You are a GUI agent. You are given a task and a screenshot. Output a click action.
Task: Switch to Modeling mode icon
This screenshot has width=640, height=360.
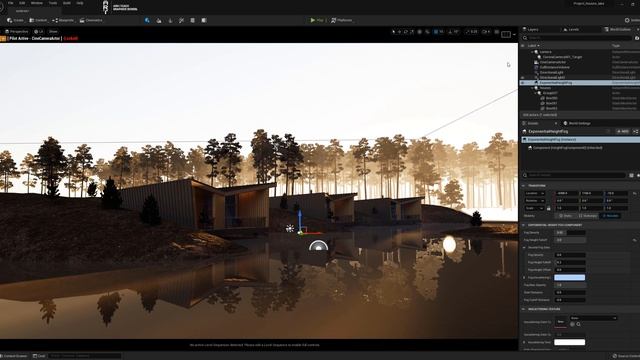(x=193, y=20)
